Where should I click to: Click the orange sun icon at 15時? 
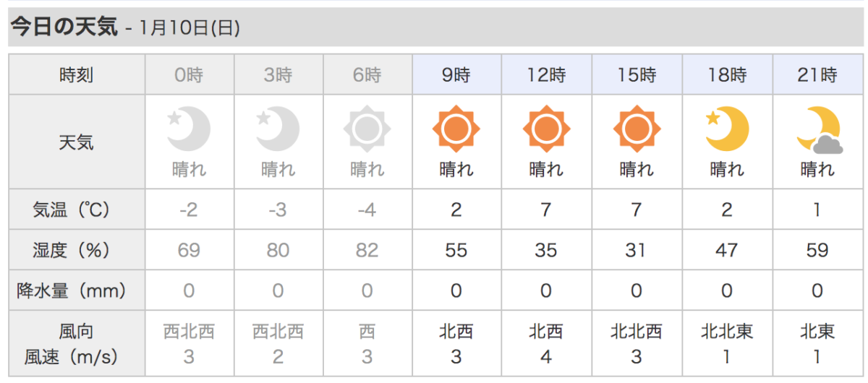pos(637,129)
